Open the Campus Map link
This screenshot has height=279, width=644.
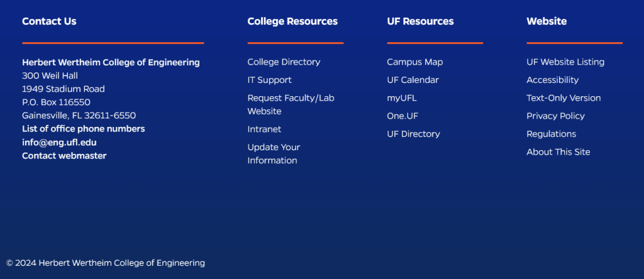pyautogui.click(x=415, y=62)
